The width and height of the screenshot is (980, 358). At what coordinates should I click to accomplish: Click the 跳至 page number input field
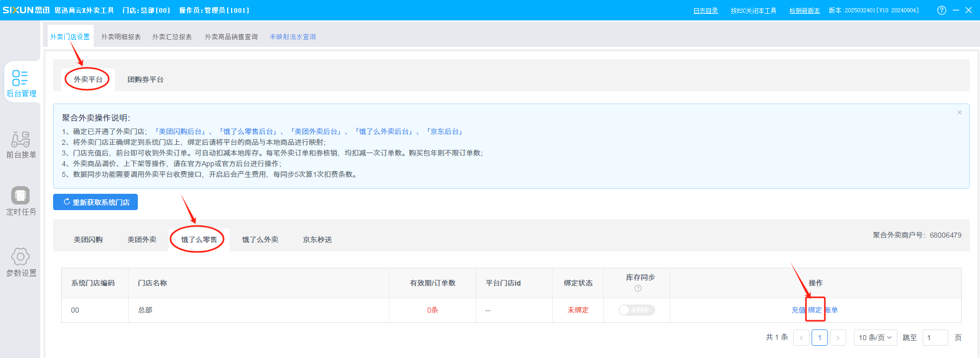935,338
